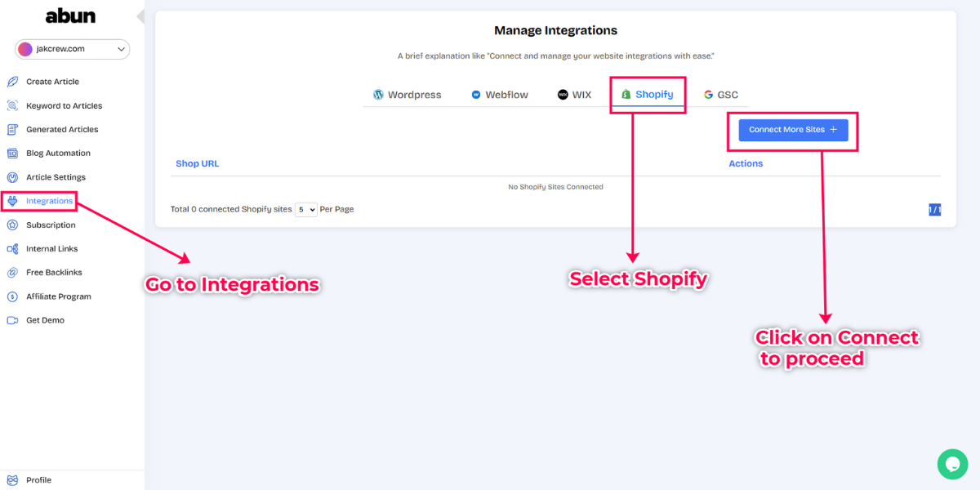Screen dimensions: 980x490
Task: Click the page indicator showing 1/1
Action: [x=934, y=209]
